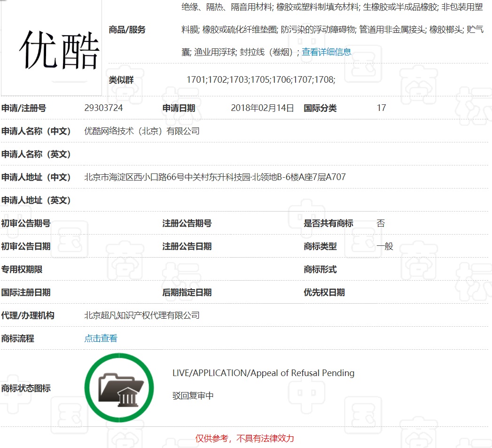The height and width of the screenshot is (448, 492).
Task: Click the 国际分类 label
Action: pyautogui.click(x=320, y=108)
